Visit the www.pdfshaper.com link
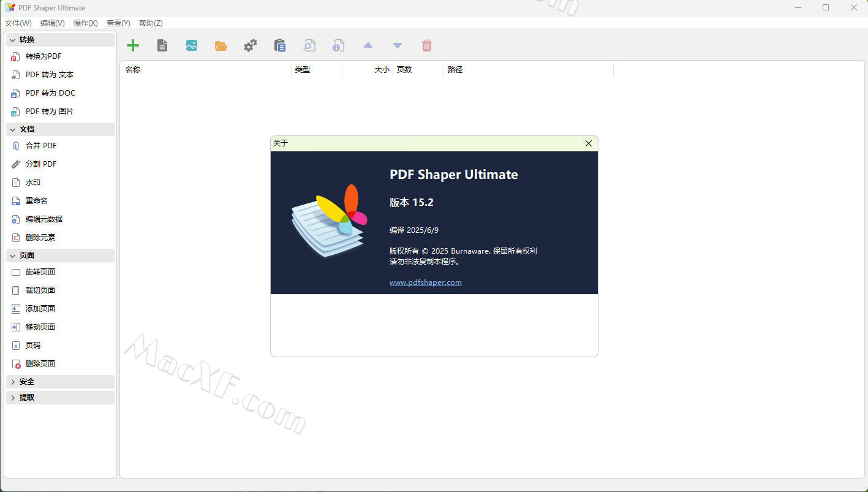Screen dimensions: 868x492 pos(426,282)
